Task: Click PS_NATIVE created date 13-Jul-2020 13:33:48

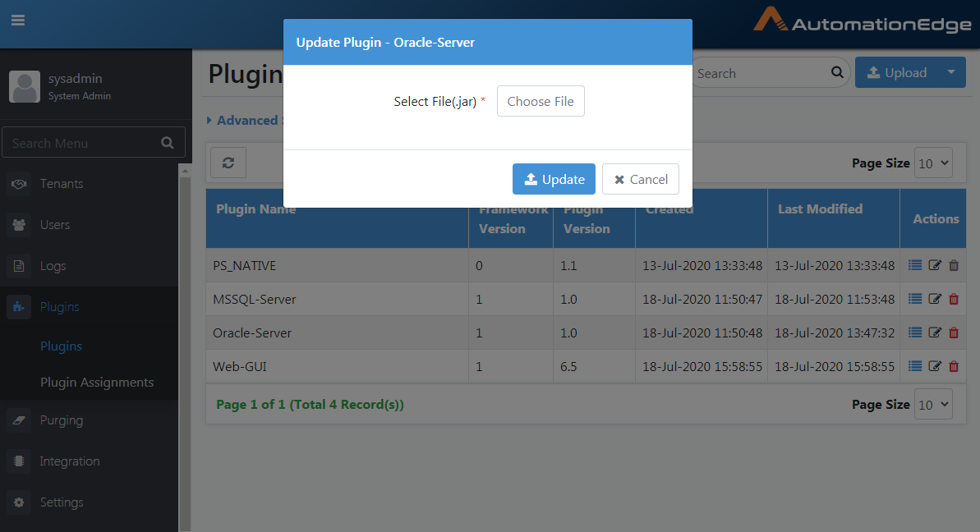Action: click(x=702, y=265)
